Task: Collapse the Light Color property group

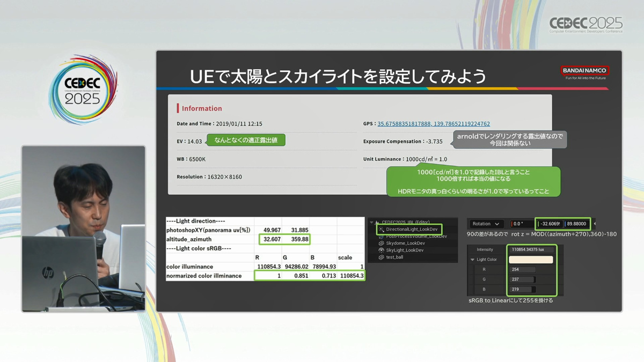Action: (473, 260)
